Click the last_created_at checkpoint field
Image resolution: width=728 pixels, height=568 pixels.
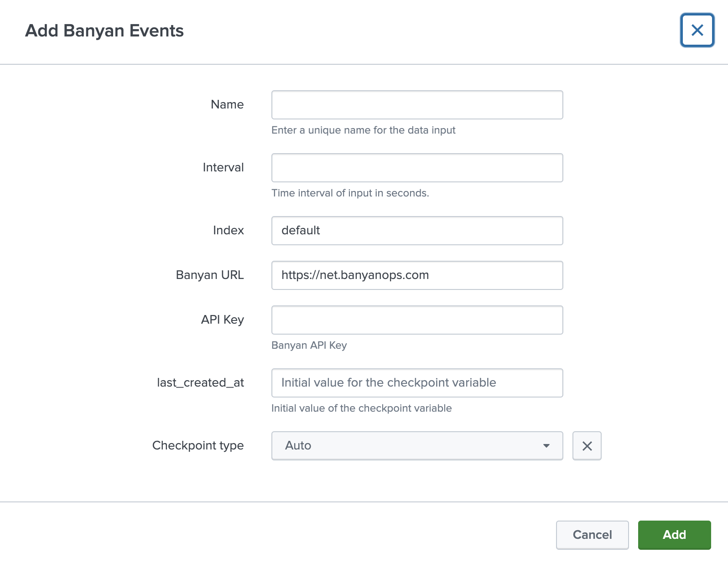(417, 383)
